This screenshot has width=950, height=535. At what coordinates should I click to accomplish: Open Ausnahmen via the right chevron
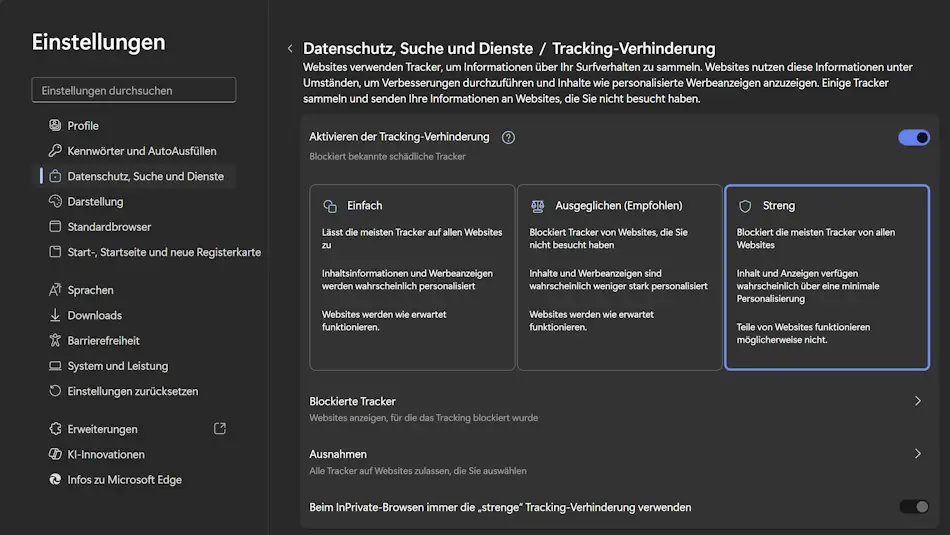pos(918,454)
